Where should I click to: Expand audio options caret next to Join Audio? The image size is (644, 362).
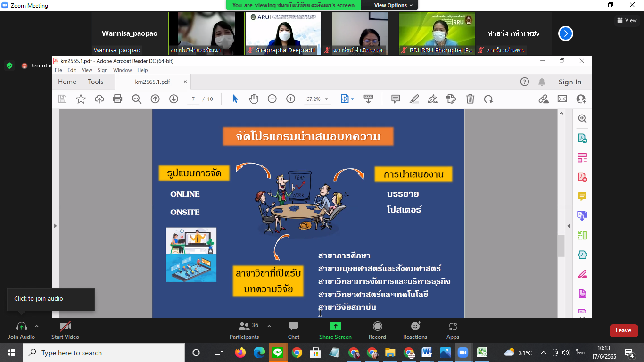click(x=37, y=326)
